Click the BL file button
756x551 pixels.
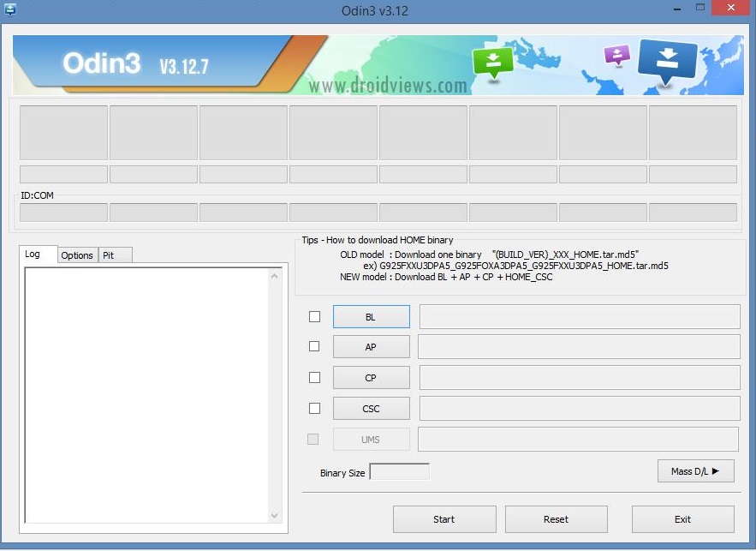pyautogui.click(x=372, y=316)
